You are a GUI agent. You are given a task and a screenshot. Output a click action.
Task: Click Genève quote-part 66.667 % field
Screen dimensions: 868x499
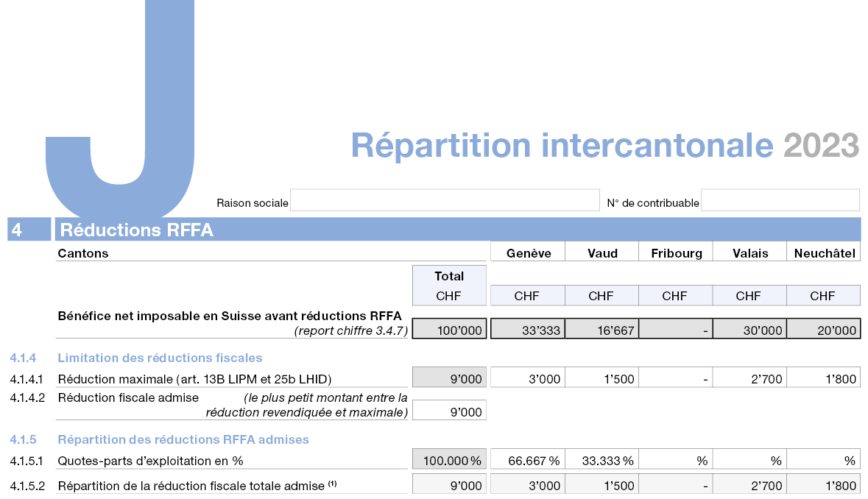point(527,460)
